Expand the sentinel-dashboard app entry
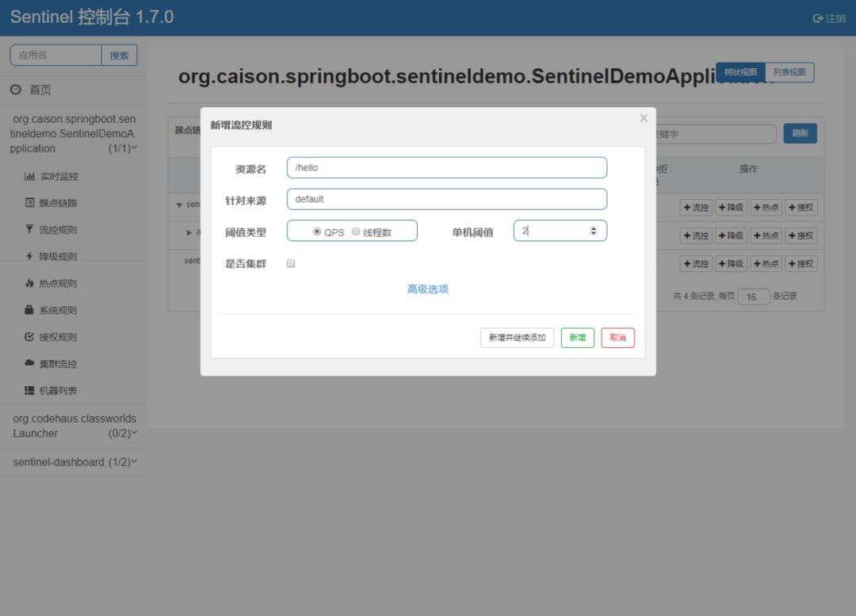The width and height of the screenshot is (856, 616). click(x=74, y=462)
